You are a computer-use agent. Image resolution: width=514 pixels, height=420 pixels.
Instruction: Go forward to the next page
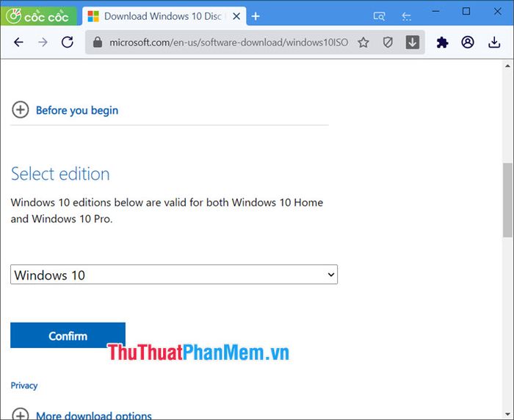(x=43, y=43)
